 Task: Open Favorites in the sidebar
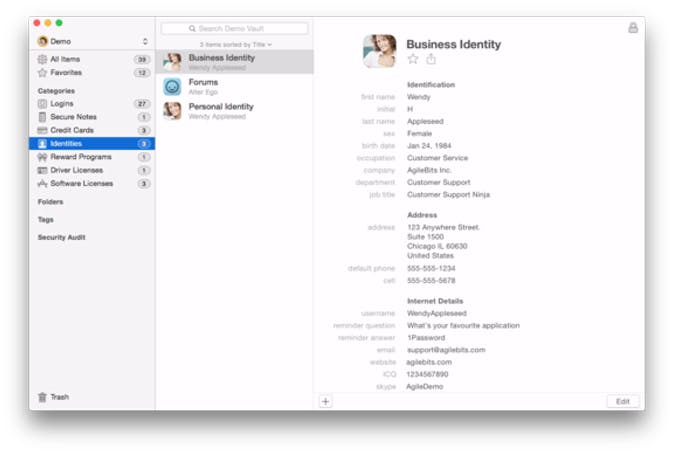(x=92, y=73)
